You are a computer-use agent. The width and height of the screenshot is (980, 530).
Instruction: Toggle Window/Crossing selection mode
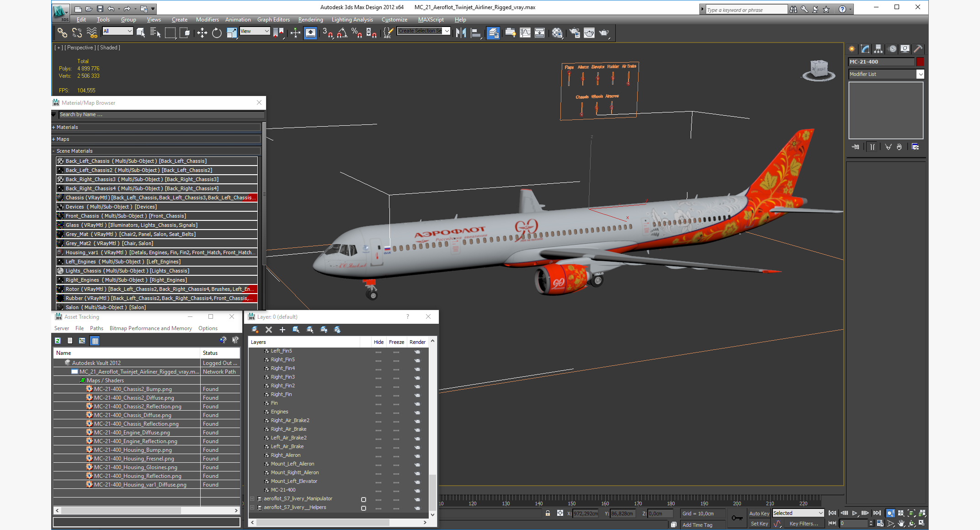(x=185, y=32)
